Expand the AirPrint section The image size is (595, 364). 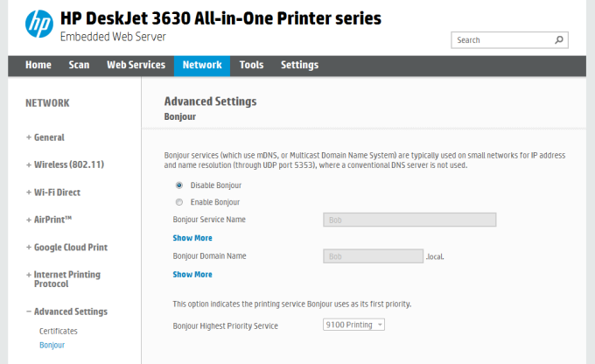point(52,220)
